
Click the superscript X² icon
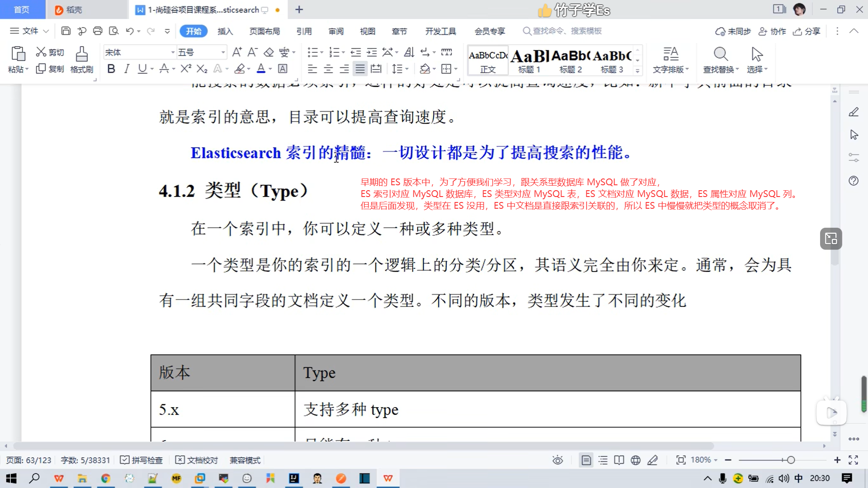coord(186,69)
